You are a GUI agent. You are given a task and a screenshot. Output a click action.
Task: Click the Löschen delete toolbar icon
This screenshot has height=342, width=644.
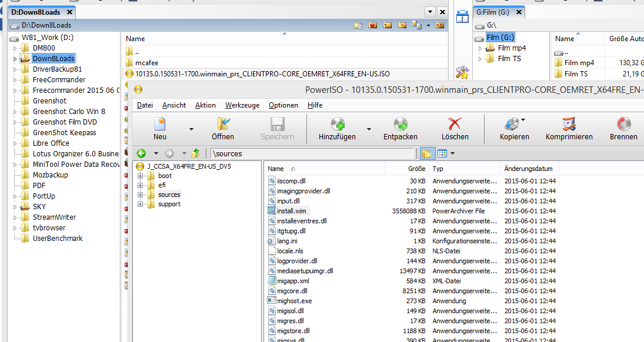[x=455, y=123]
